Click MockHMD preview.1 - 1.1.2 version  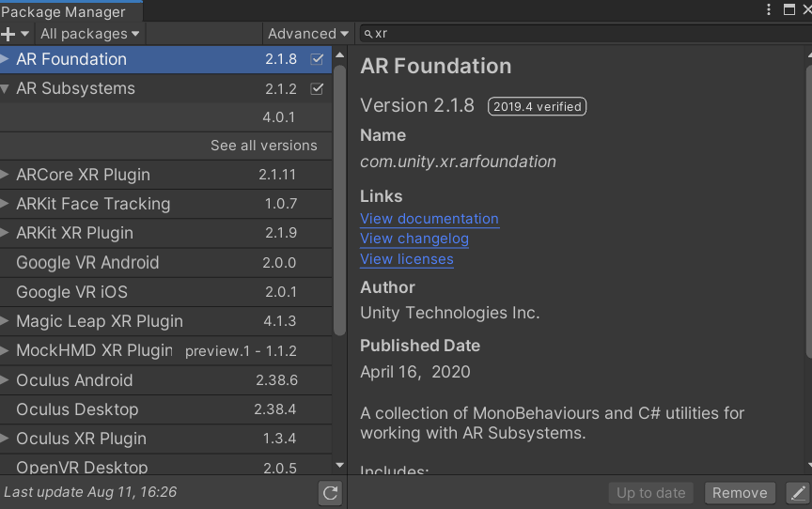(241, 351)
